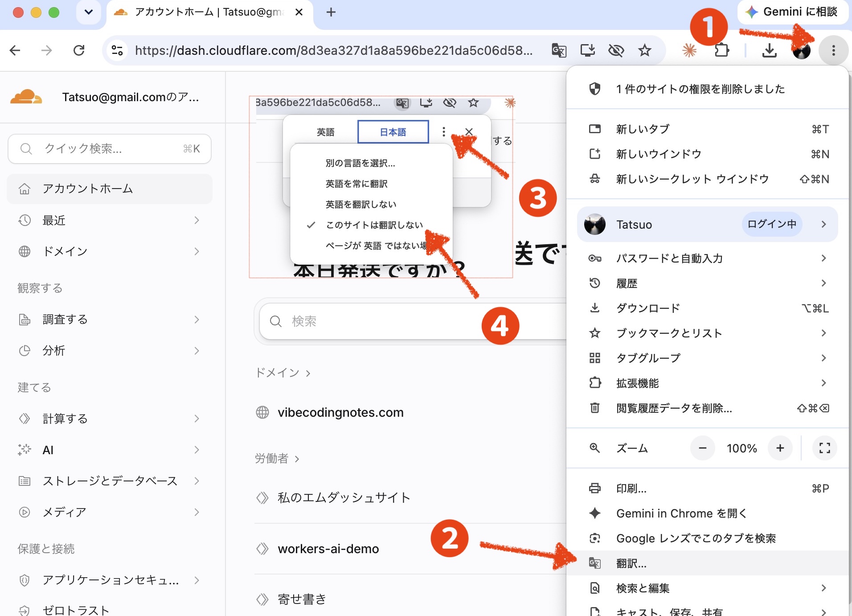Click the sparkle icon next to AI

tap(25, 450)
